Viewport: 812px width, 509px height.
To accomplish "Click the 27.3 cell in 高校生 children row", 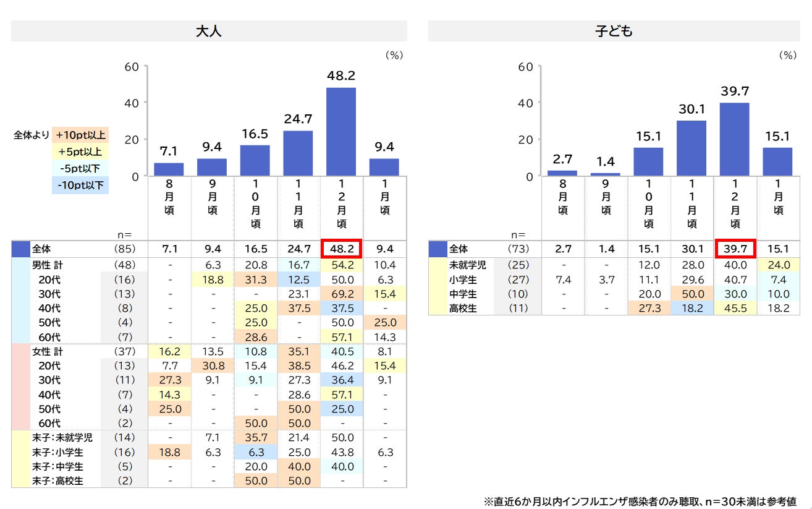I will click(x=648, y=308).
